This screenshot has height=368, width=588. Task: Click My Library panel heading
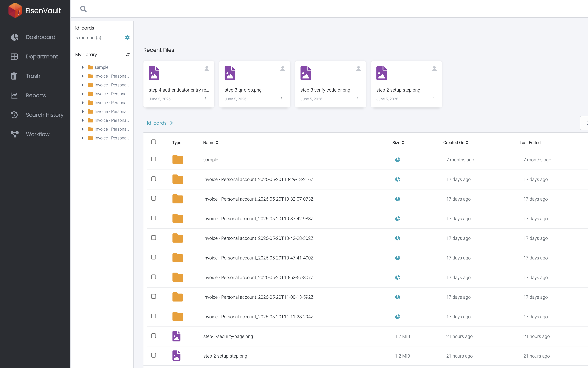point(86,54)
